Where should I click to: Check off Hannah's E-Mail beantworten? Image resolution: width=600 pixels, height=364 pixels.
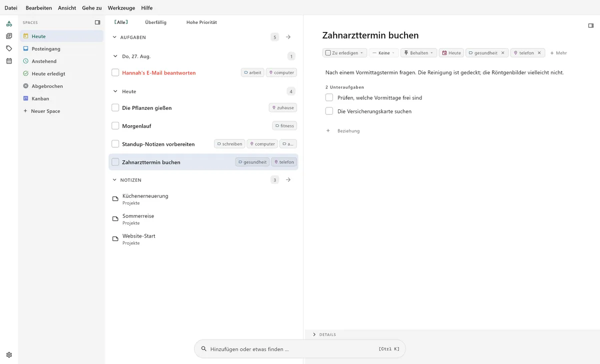[115, 72]
